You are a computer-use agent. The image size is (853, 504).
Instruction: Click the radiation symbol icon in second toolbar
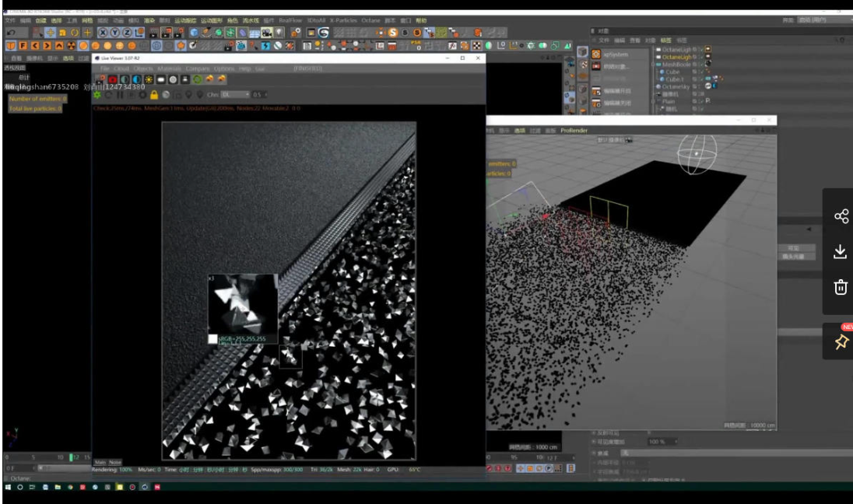(72, 46)
